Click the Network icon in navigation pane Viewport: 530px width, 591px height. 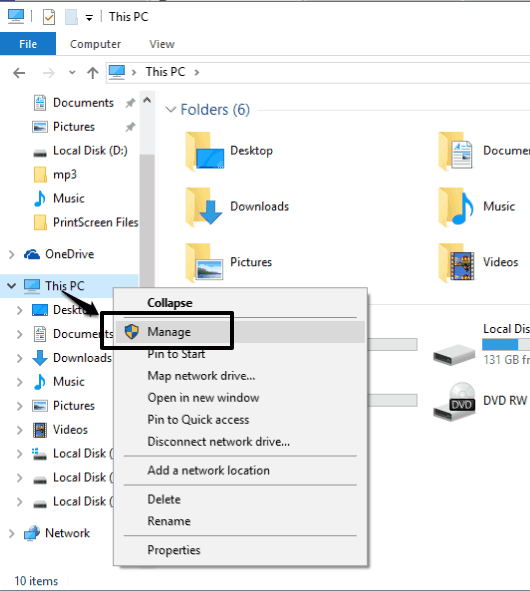click(32, 533)
